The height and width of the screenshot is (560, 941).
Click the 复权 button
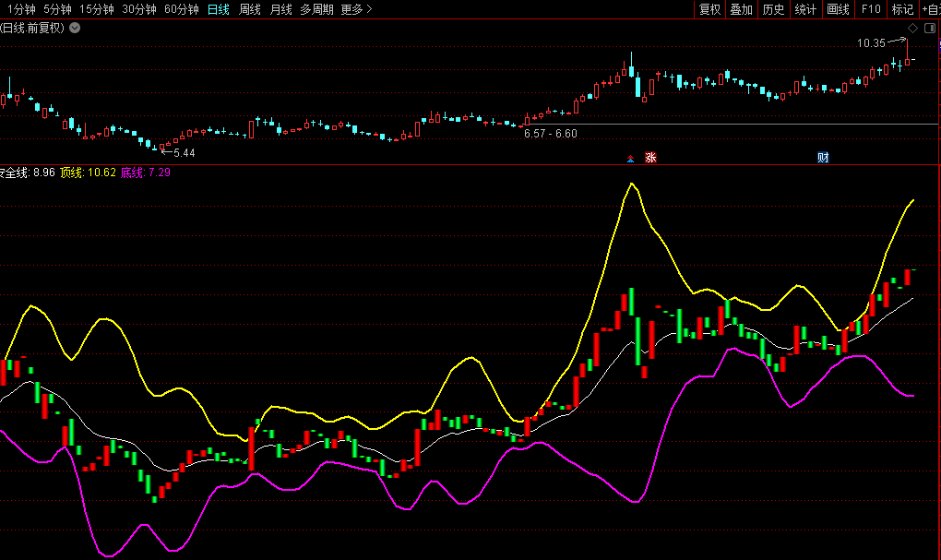[x=709, y=9]
